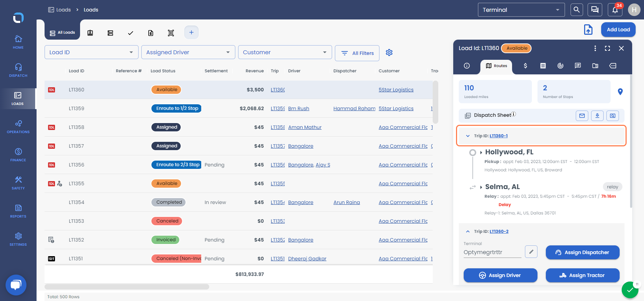Open the chat messages icon in the top bar

(595, 10)
